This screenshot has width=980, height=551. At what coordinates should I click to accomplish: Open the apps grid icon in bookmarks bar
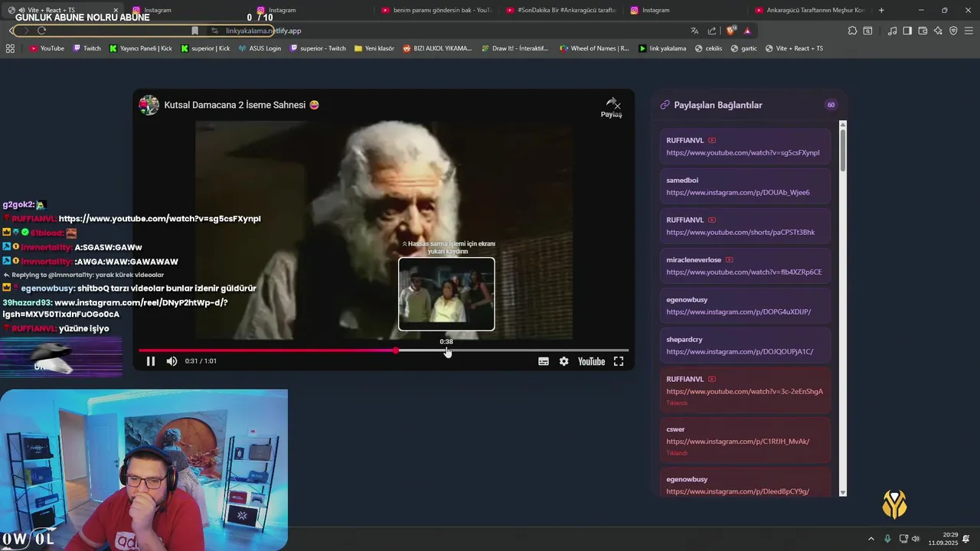tap(10, 48)
